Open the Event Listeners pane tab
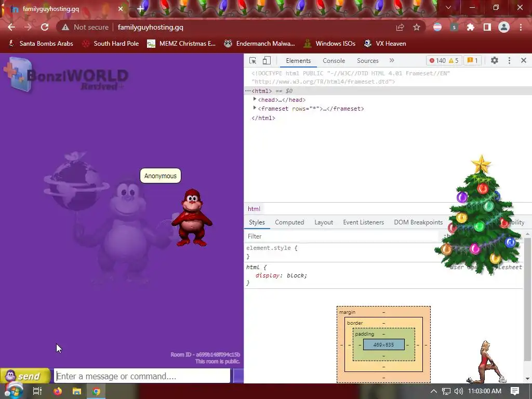 [x=363, y=222]
